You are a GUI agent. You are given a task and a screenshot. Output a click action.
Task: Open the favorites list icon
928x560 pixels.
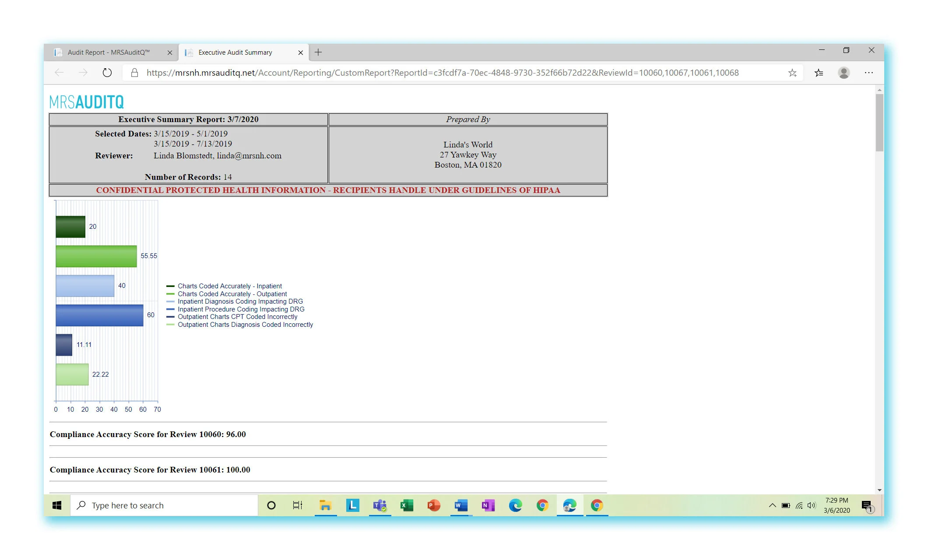click(x=819, y=73)
